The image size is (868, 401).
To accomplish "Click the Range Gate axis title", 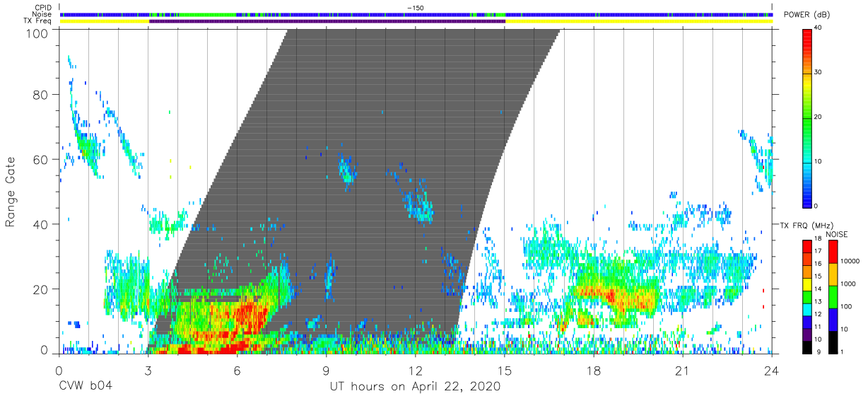I will pos(11,192).
